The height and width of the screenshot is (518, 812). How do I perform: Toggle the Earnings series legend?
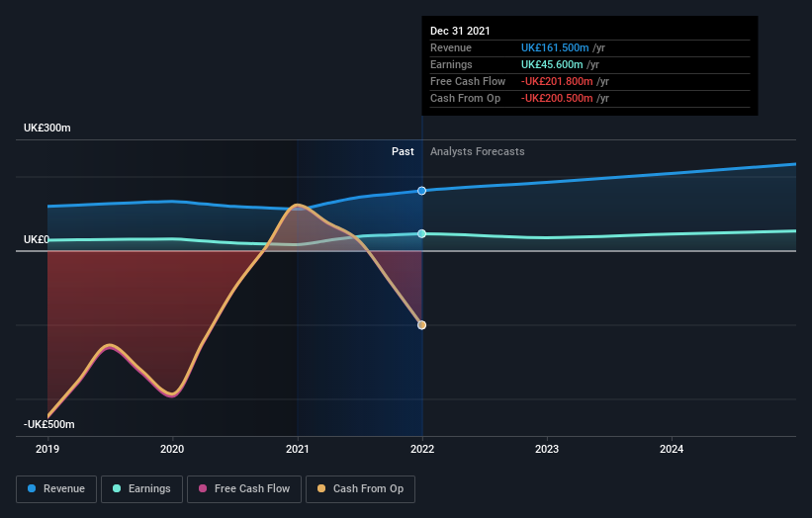pyautogui.click(x=141, y=489)
